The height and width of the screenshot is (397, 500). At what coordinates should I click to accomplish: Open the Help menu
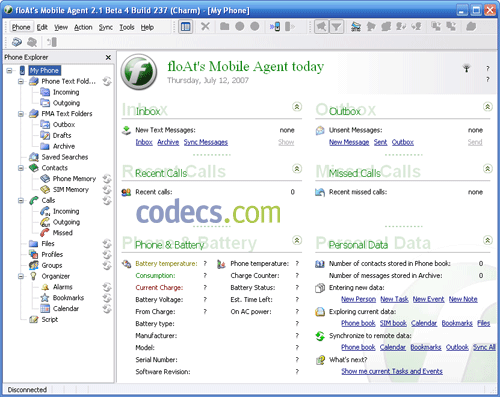point(147,27)
